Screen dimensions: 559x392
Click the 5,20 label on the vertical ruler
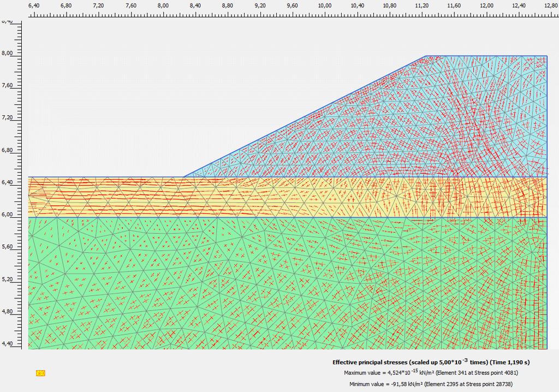pos(7,280)
